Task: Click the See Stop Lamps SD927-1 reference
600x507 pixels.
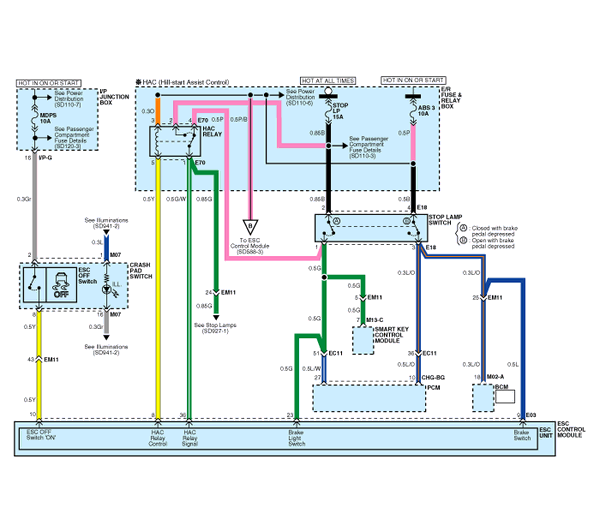Action: coord(215,328)
